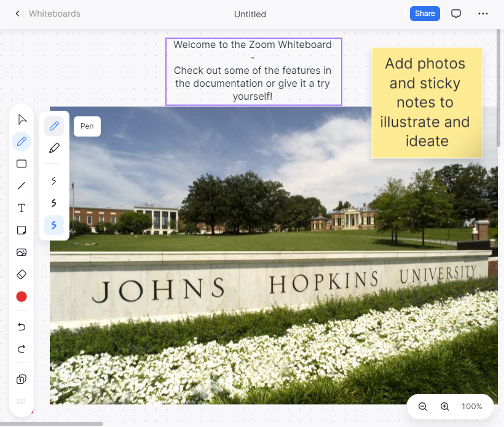Select the Shape rectangle tool
Screen dimensions: 504x427
[22, 164]
